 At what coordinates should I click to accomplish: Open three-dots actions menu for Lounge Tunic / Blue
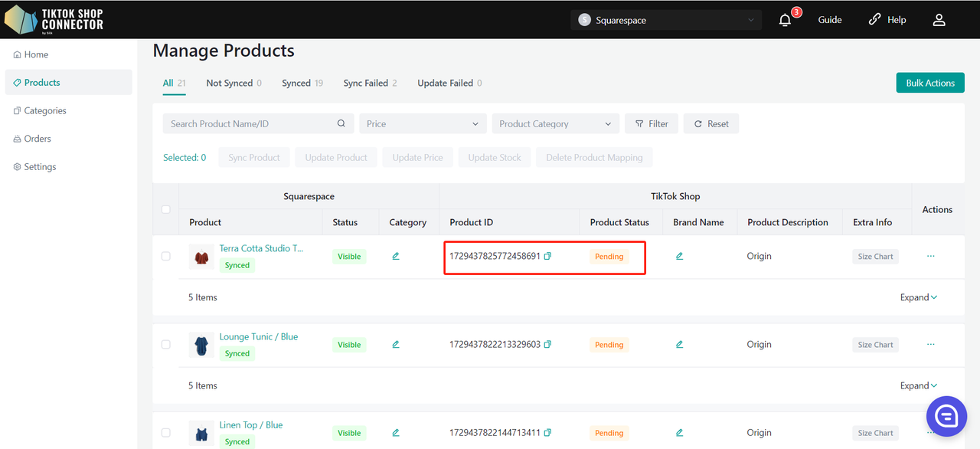click(x=930, y=345)
